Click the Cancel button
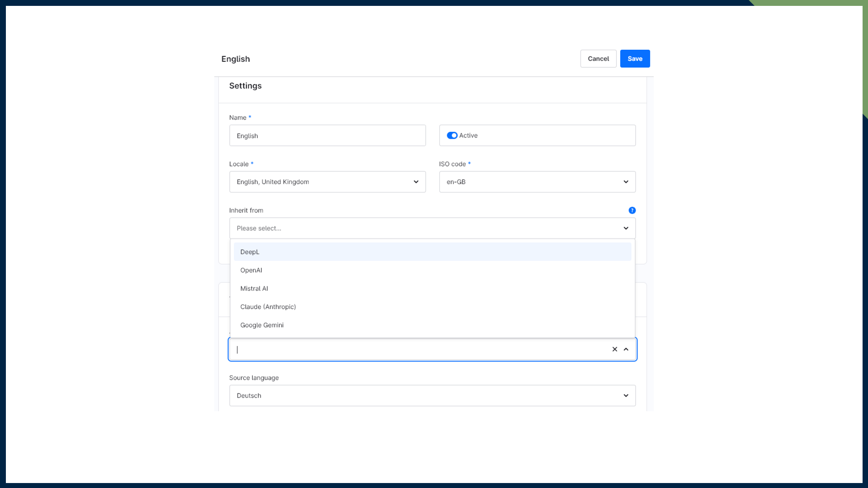 click(x=598, y=59)
